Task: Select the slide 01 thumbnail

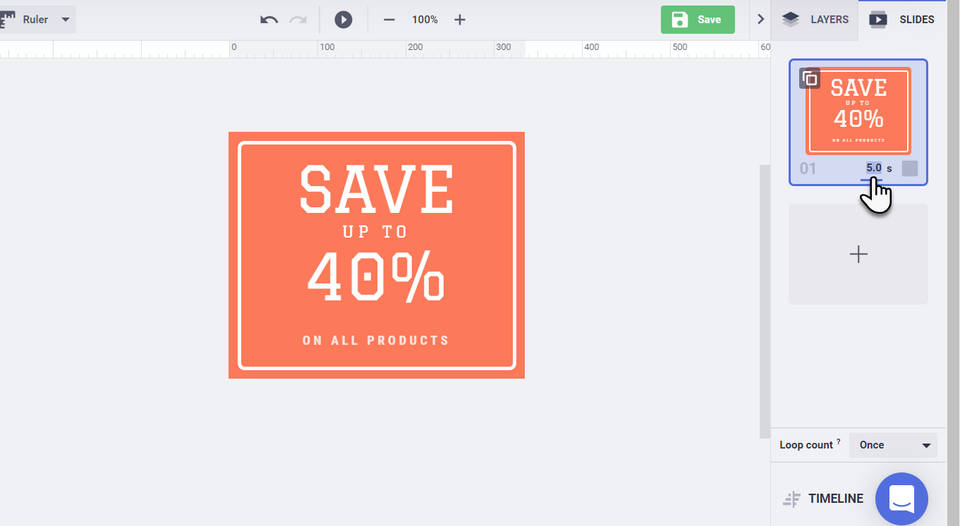Action: [858, 110]
